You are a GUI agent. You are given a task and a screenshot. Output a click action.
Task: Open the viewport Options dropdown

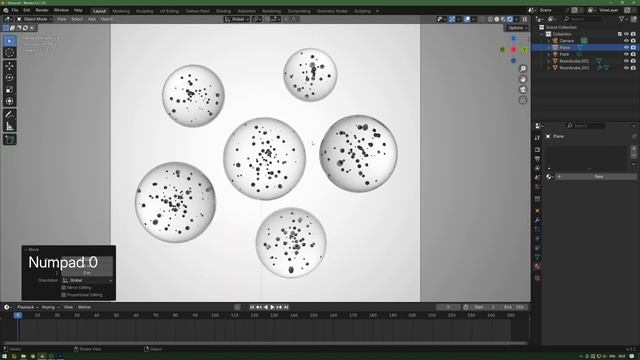tap(517, 28)
